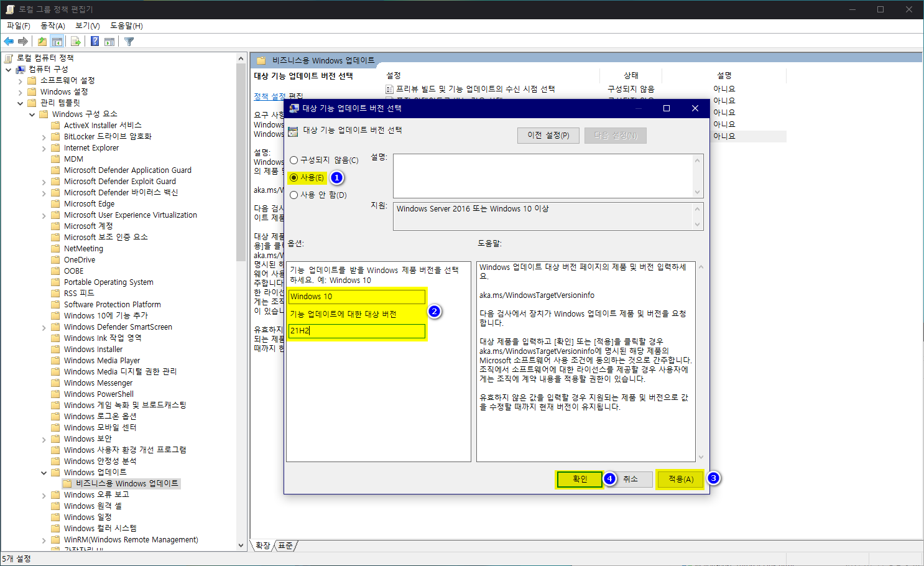Viewport: 924px width, 566px height.
Task: Click the 적용(A) button
Action: pos(681,479)
